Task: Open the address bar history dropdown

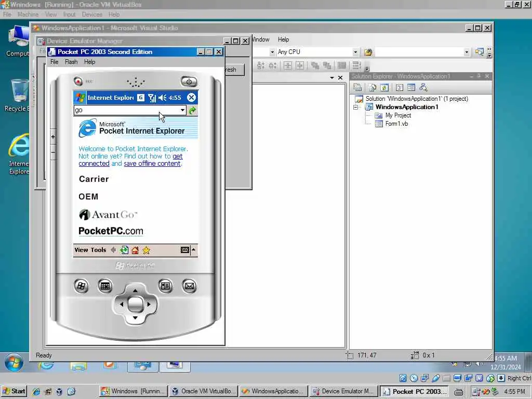Action: pyautogui.click(x=182, y=110)
